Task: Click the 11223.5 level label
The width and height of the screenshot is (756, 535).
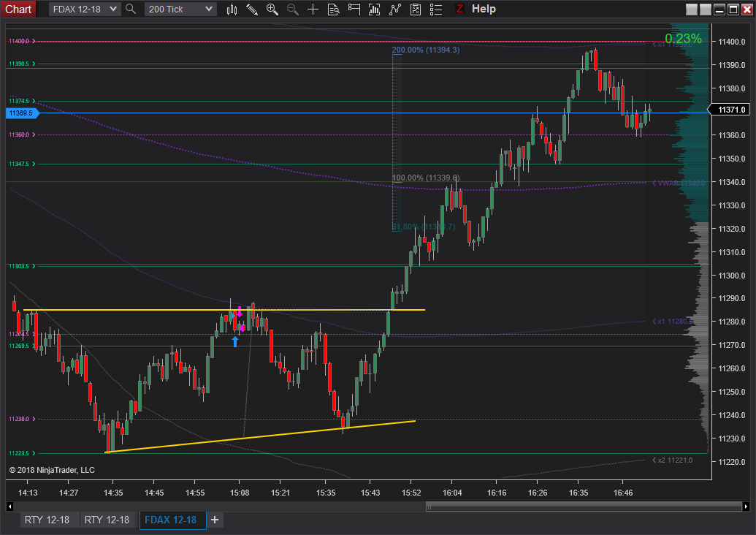Action: coord(22,453)
